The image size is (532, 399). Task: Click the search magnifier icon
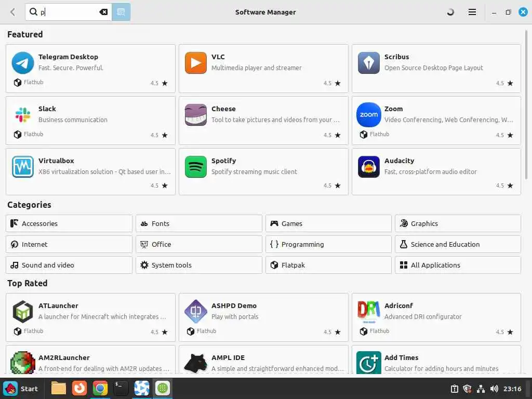(x=33, y=12)
